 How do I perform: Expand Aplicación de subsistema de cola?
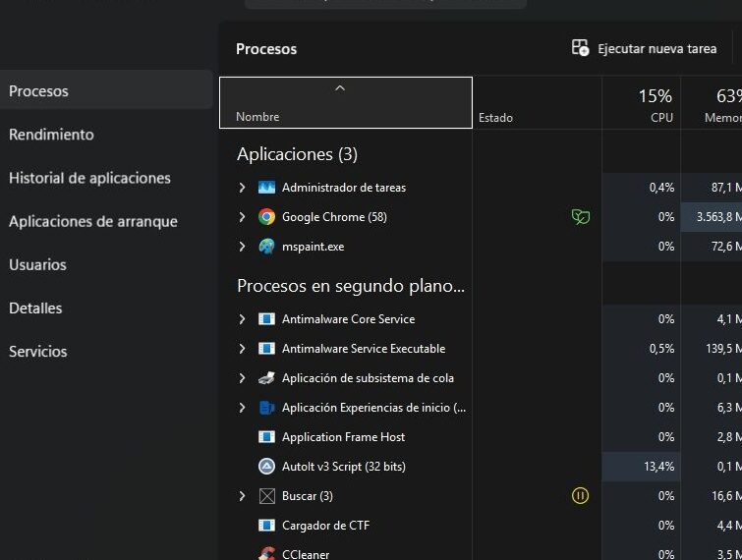pos(242,378)
